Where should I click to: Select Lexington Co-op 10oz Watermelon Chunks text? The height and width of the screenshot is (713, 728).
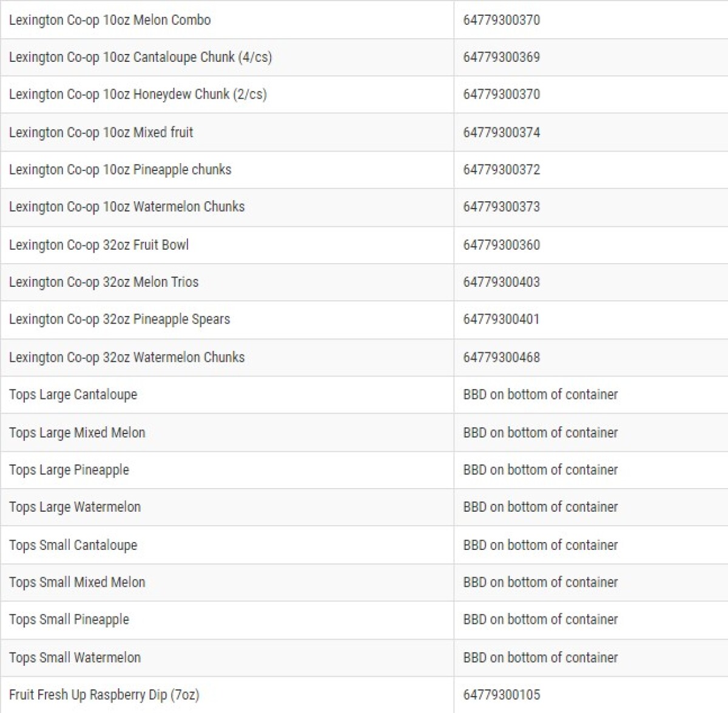coord(127,207)
